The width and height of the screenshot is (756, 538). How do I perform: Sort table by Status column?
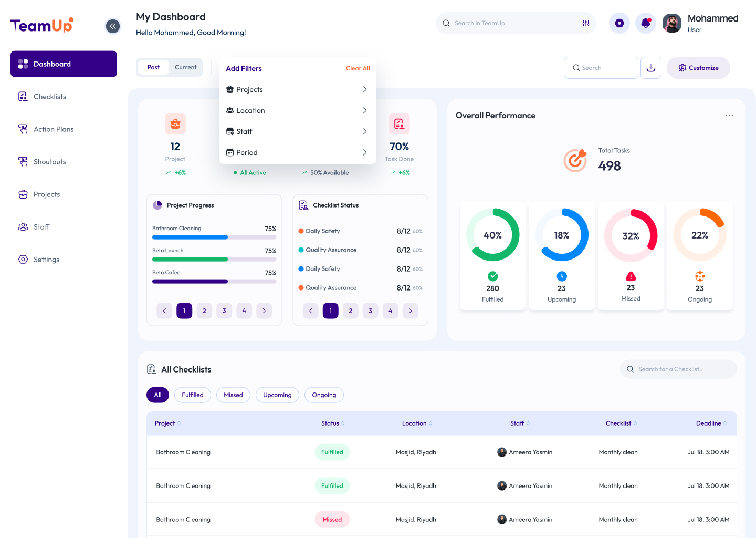(x=333, y=423)
